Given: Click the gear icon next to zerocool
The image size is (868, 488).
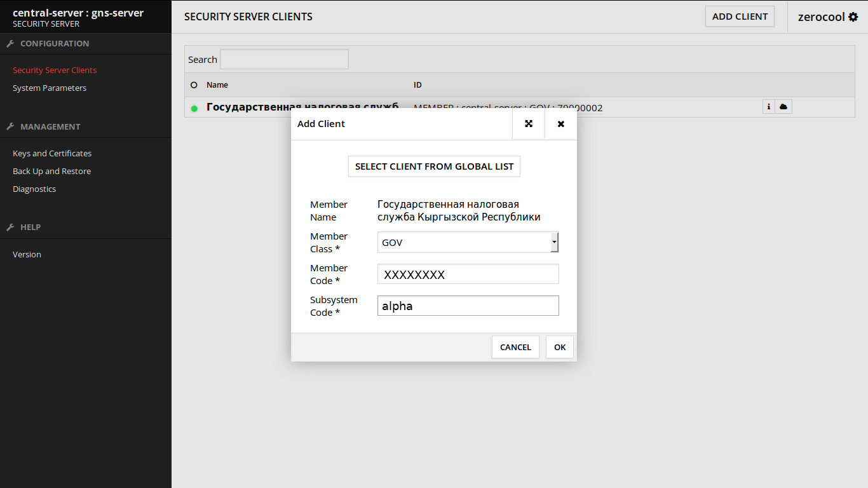Looking at the screenshot, I should tap(853, 17).
